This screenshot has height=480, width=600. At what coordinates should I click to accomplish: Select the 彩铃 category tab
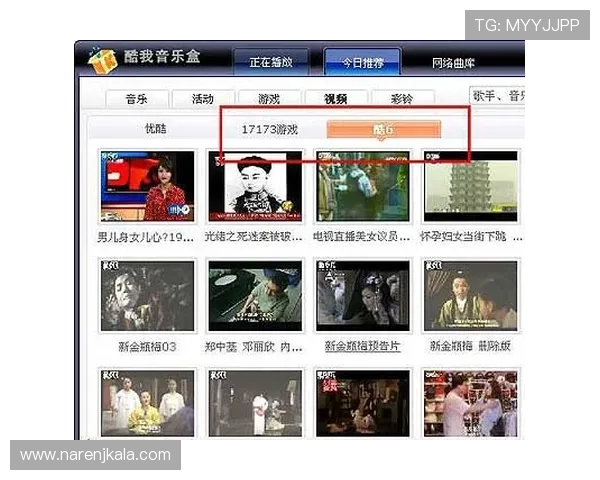coord(402,99)
